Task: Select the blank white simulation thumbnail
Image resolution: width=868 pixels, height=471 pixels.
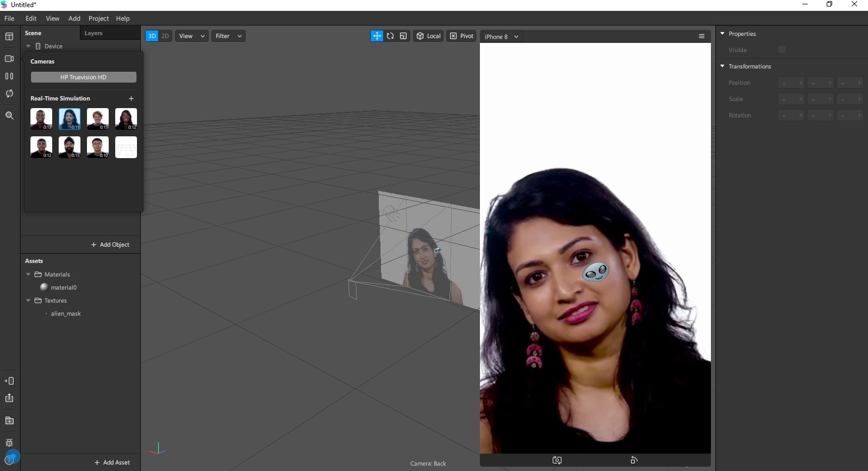Action: pos(126,147)
